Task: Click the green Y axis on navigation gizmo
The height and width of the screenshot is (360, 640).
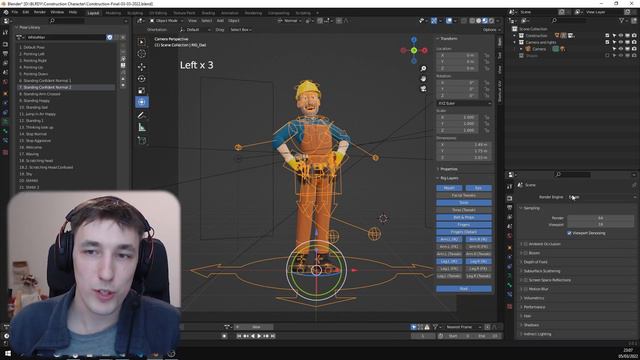Action: click(414, 50)
